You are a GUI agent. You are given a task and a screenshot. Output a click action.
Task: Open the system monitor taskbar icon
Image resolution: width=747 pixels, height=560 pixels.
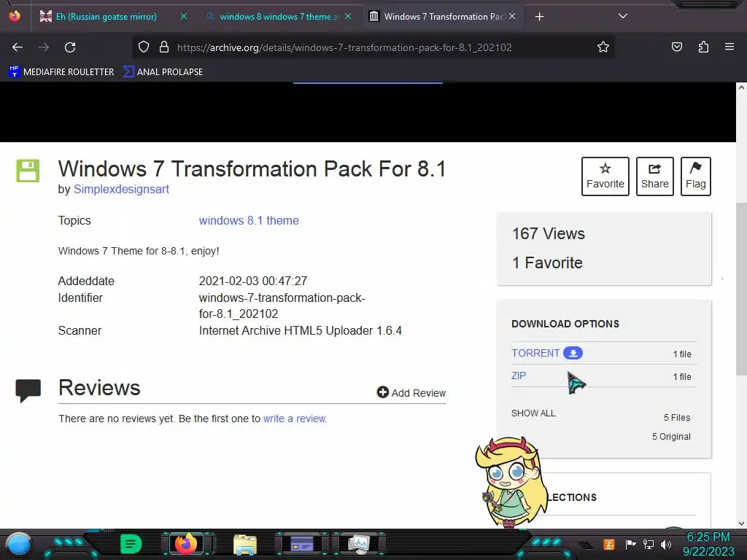coord(359,544)
